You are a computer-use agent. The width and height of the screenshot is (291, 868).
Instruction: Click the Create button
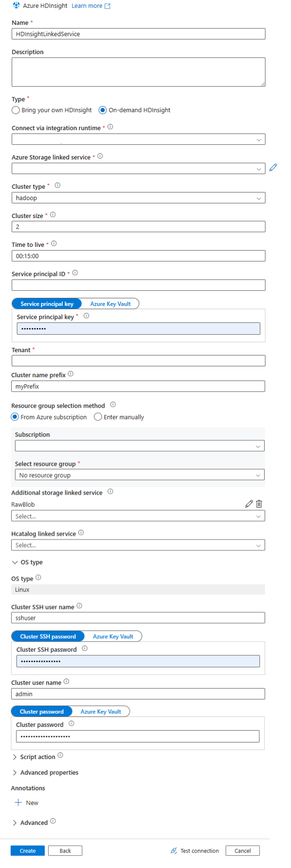[x=27, y=850]
